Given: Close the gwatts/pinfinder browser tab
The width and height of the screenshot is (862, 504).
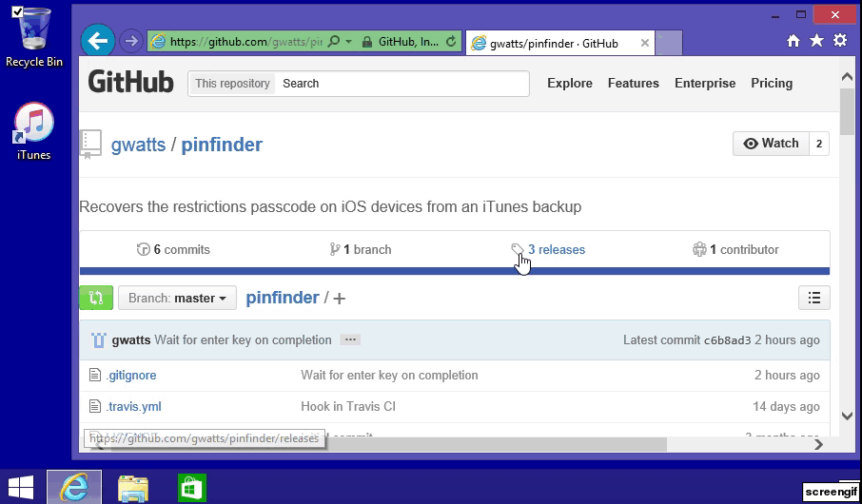Looking at the screenshot, I should [x=645, y=43].
